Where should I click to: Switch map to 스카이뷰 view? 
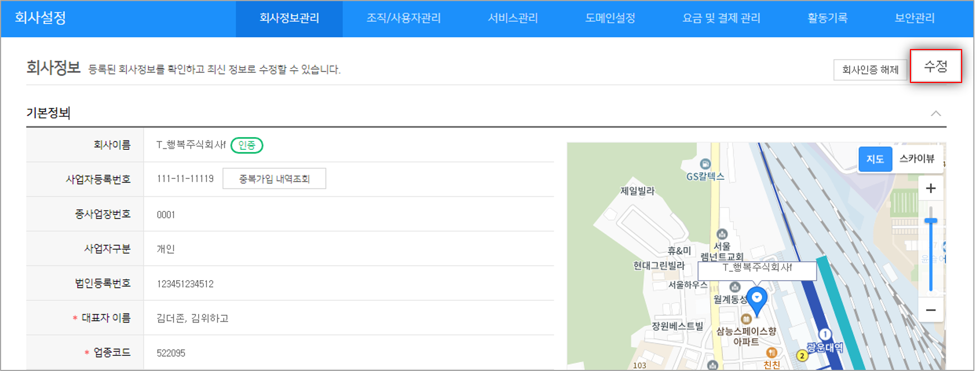click(917, 159)
